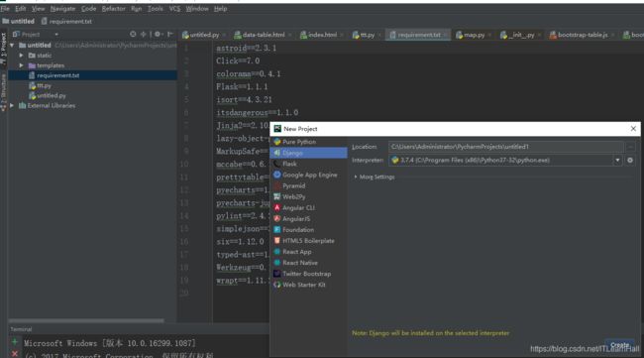644x358 pixels.
Task: Close the requirement.txt editor tab
Action: pyautogui.click(x=445, y=35)
